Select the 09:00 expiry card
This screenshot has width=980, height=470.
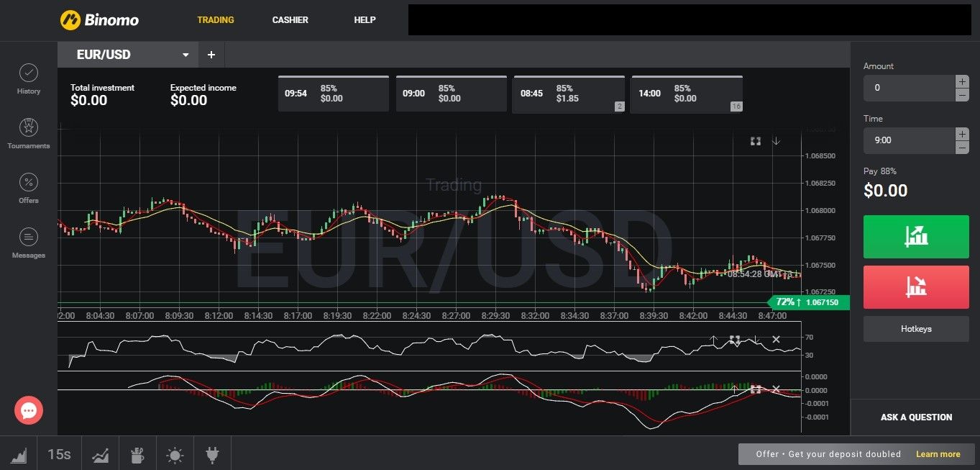(452, 94)
